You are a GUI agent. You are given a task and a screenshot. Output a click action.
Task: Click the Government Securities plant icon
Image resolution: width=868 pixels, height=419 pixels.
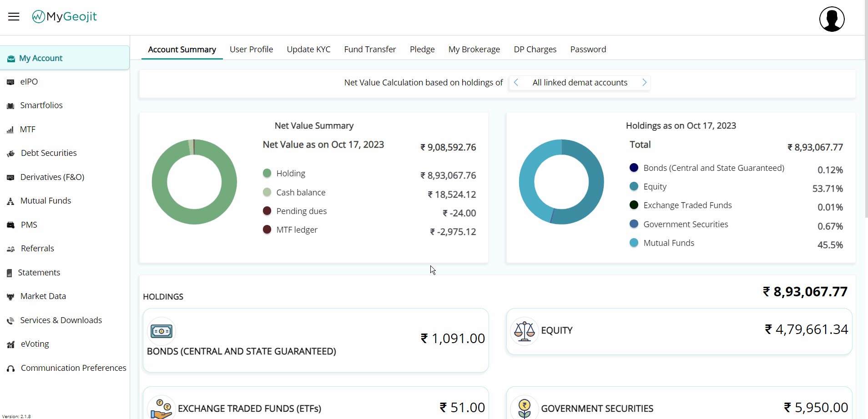[x=524, y=408]
